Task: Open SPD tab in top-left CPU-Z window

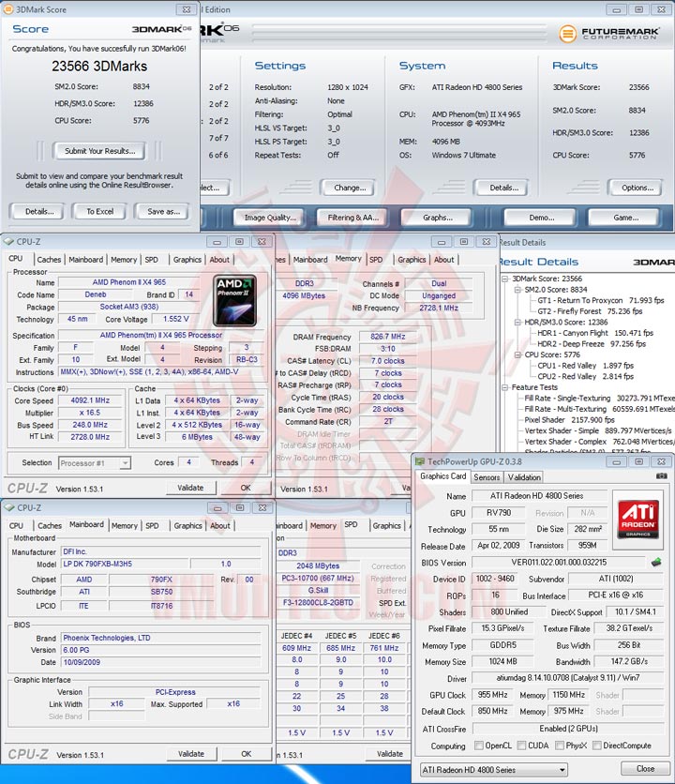Action: (x=152, y=260)
